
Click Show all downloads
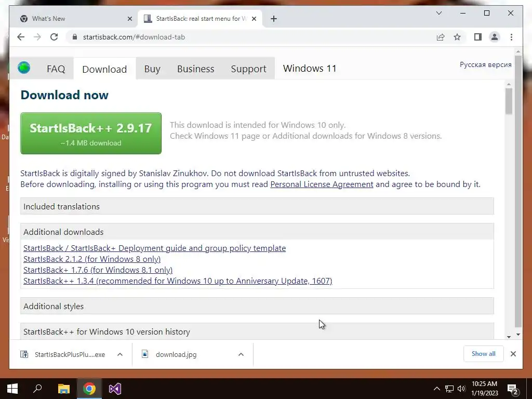tap(483, 354)
